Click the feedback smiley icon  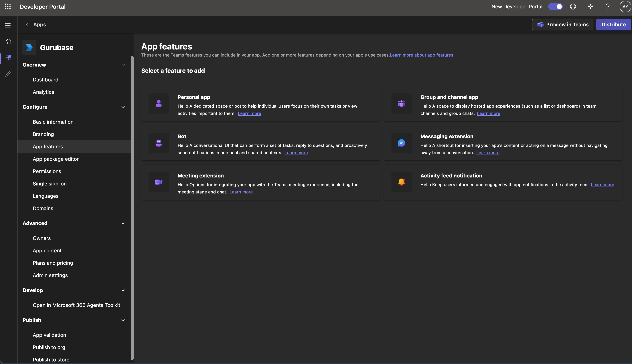(573, 7)
